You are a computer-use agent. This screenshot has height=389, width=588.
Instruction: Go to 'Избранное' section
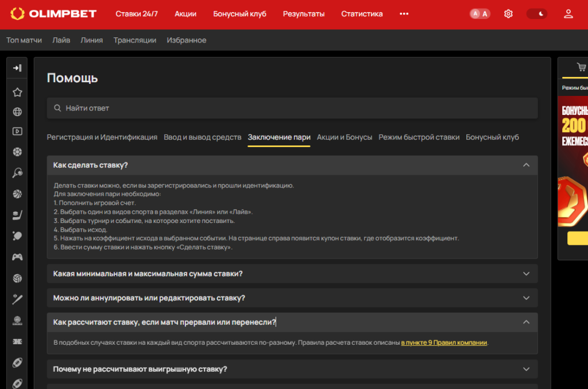(187, 40)
